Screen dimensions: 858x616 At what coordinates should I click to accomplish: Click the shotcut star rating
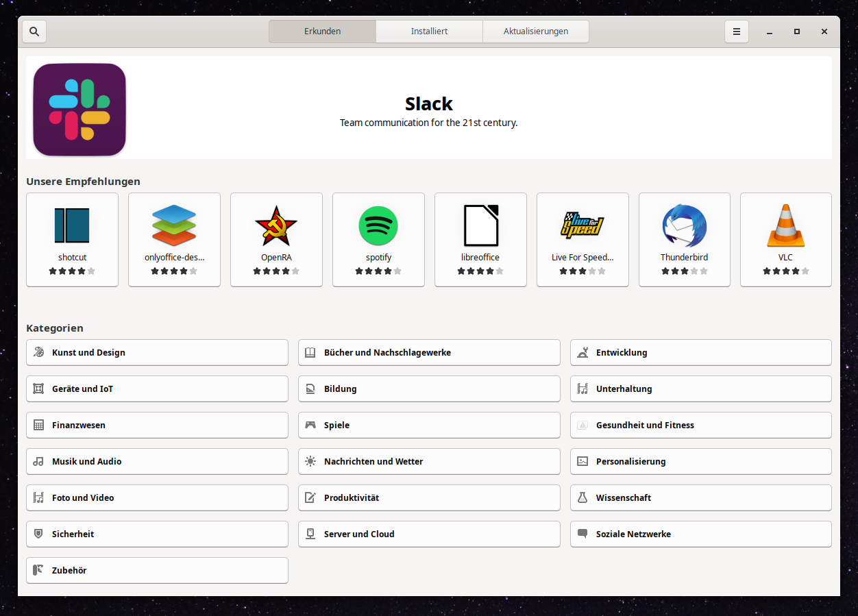coord(72,271)
